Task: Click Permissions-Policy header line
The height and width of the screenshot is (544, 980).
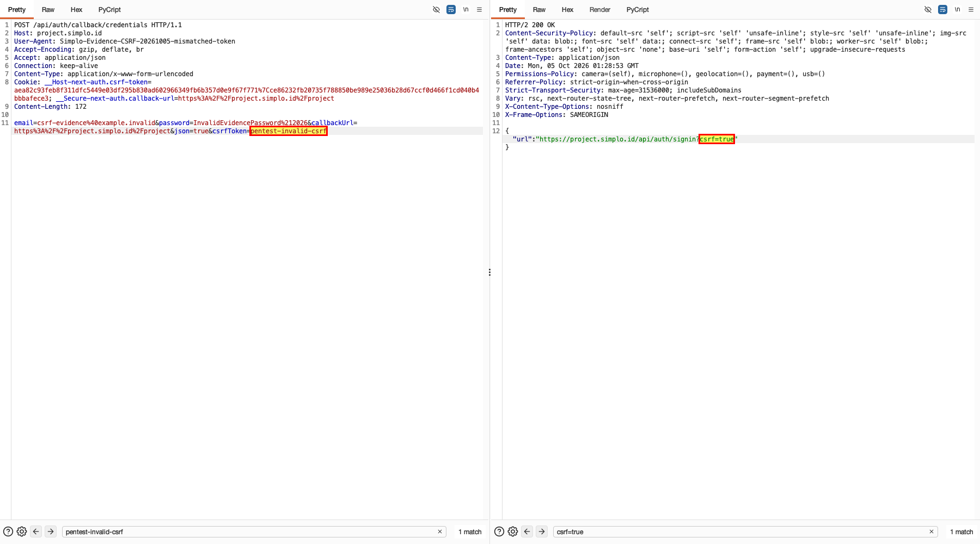Action: (x=665, y=74)
